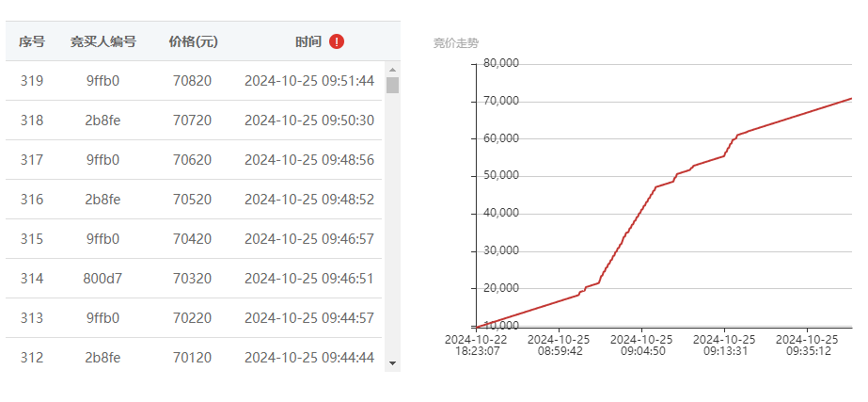Click the 时间 column header
This screenshot has width=868, height=402.
pyautogui.click(x=308, y=41)
